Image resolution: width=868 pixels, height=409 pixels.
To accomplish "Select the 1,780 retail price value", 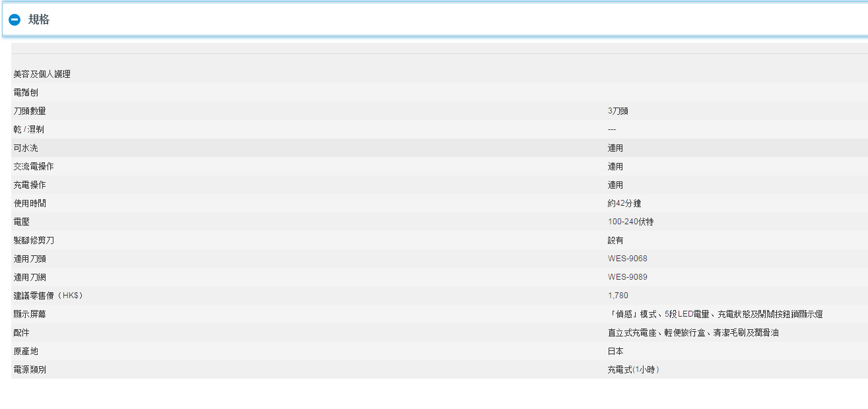I will point(618,296).
